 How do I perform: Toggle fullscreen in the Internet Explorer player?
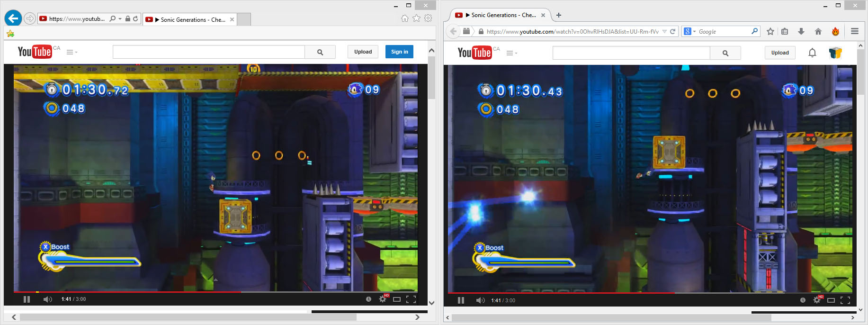(x=411, y=299)
